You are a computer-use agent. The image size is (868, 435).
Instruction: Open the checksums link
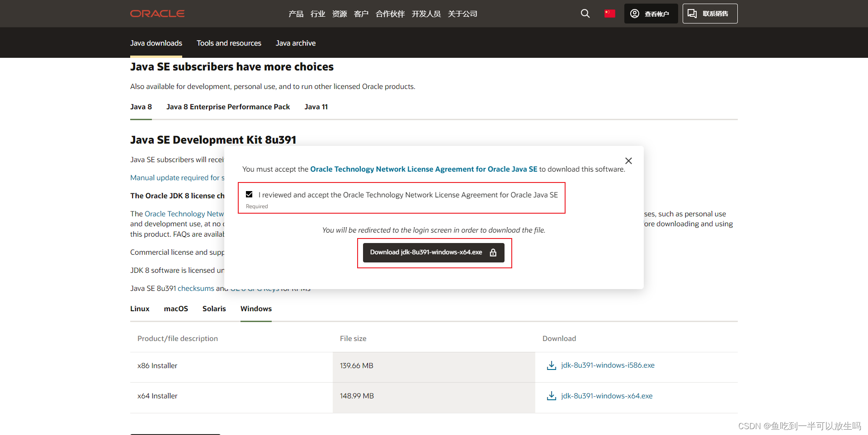[196, 289]
